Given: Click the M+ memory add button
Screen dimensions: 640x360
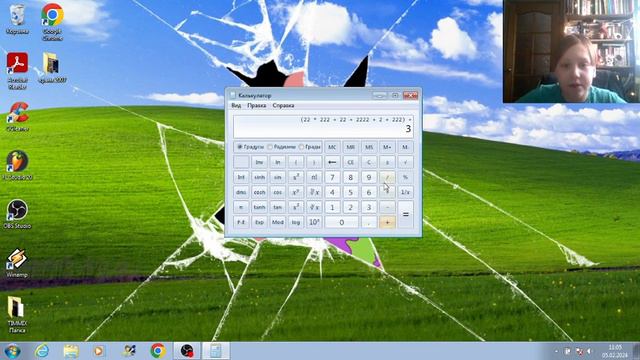Looking at the screenshot, I should click(x=387, y=147).
